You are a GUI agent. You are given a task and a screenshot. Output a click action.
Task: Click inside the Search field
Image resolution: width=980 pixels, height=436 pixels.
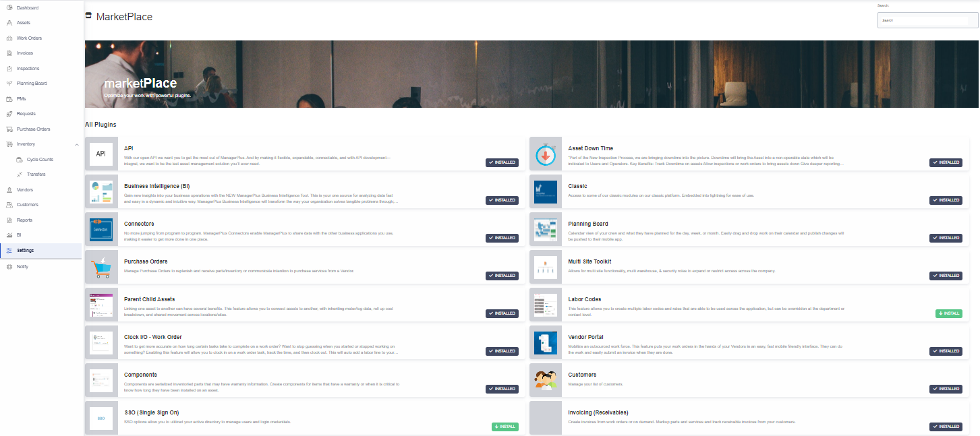(x=927, y=20)
